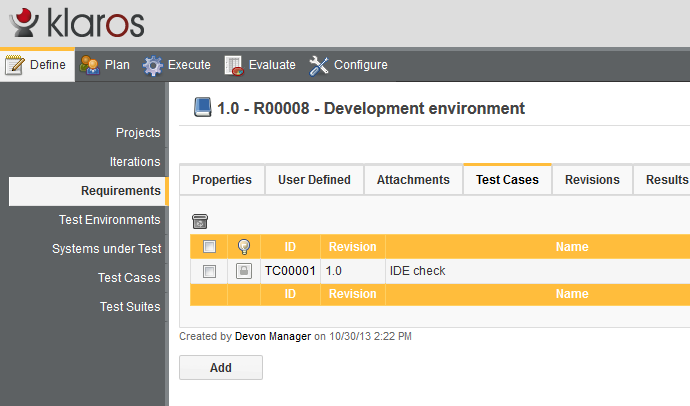Click the lock icon for TC00001
Image resolution: width=690 pixels, height=406 pixels.
coord(244,271)
